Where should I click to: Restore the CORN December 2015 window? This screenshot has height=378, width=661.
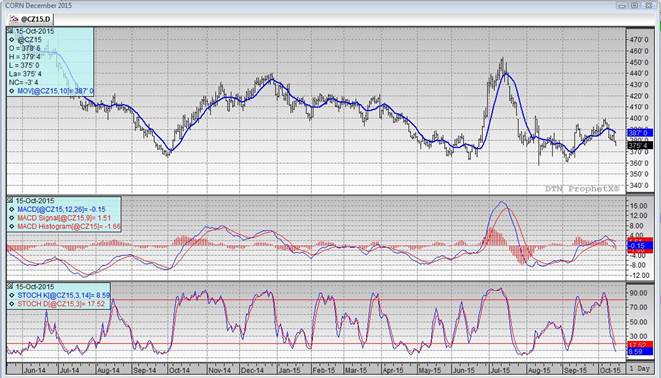pos(635,5)
